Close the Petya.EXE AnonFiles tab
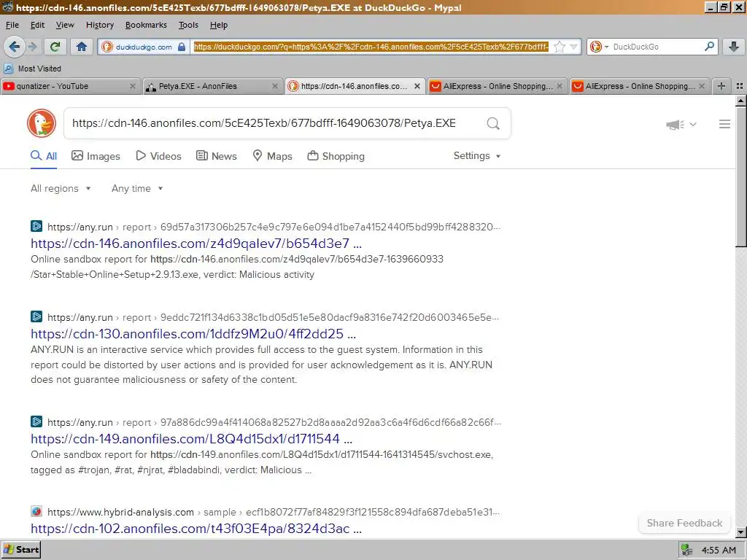Image resolution: width=747 pixels, height=560 pixels. point(275,86)
